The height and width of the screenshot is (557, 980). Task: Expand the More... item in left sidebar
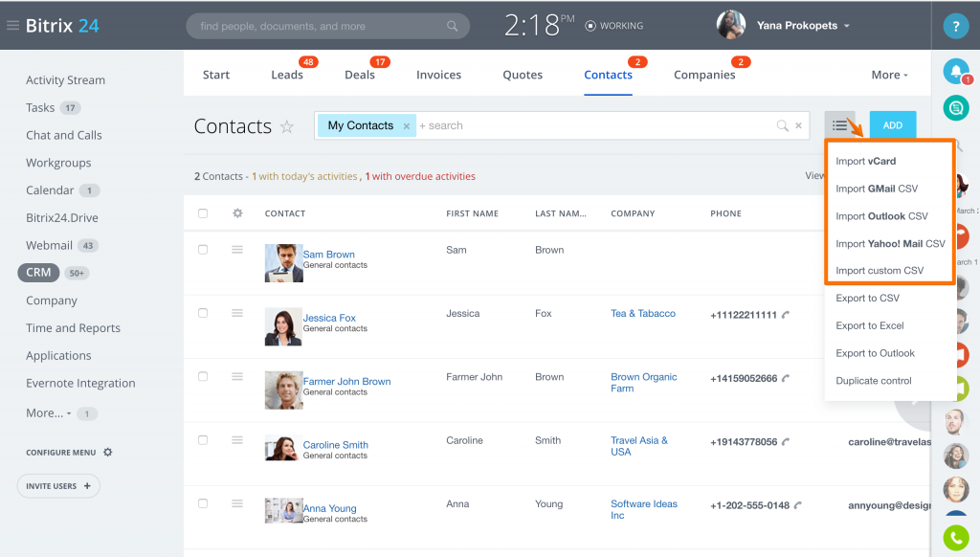pyautogui.click(x=48, y=413)
